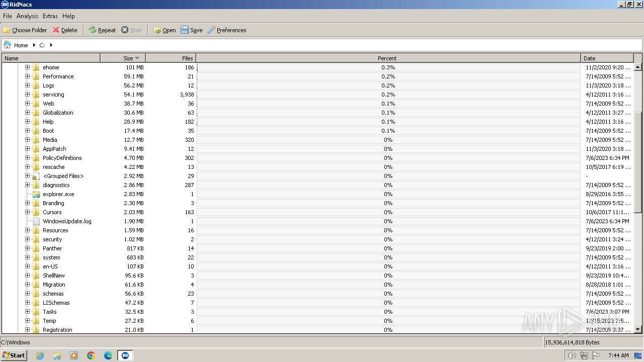This screenshot has height=362, width=644.
Task: Expand the Help folder node
Action: click(28, 122)
